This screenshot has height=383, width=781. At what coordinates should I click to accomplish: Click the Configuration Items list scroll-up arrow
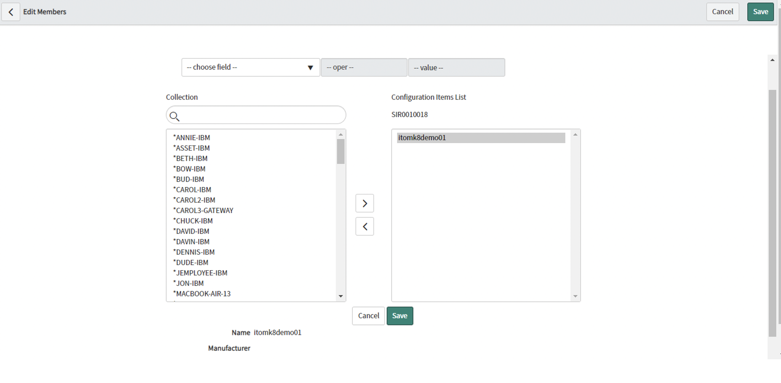575,134
